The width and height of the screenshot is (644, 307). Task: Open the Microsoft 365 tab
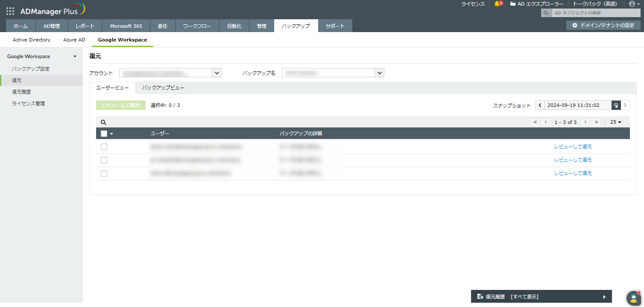126,26
